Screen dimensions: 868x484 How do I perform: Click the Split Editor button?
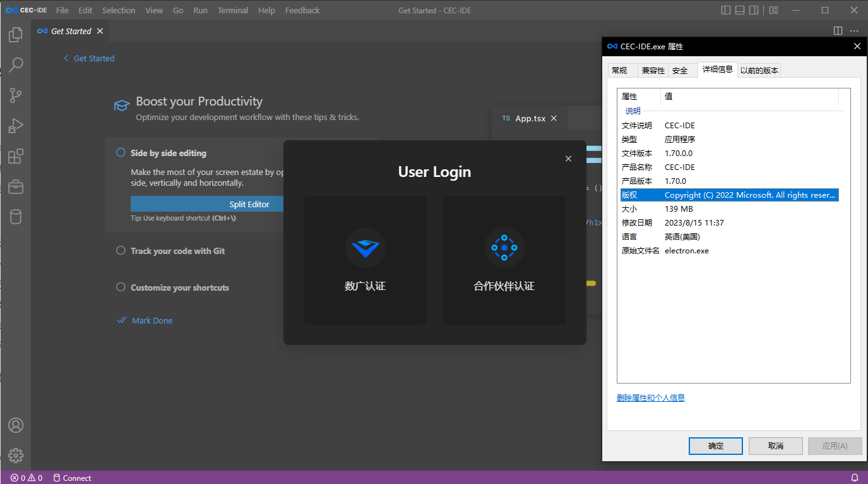pyautogui.click(x=249, y=204)
